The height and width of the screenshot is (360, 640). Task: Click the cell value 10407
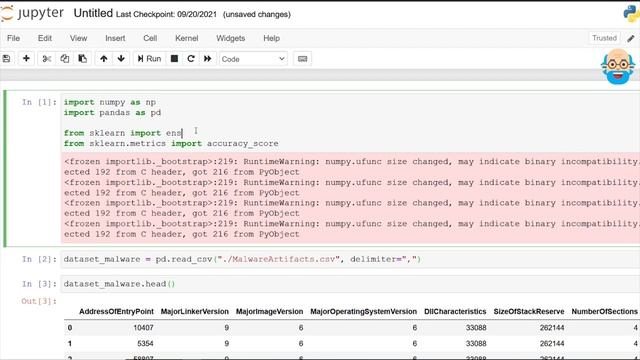coord(143,328)
